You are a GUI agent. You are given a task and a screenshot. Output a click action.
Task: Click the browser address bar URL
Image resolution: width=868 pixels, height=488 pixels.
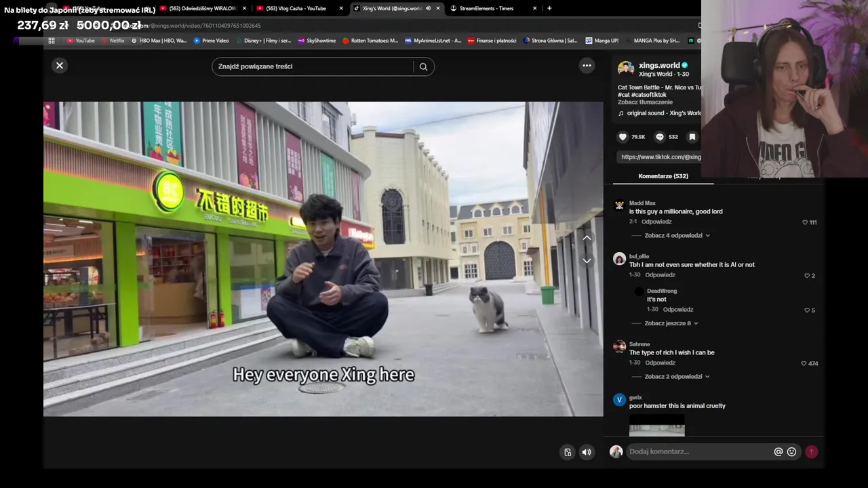point(193,26)
